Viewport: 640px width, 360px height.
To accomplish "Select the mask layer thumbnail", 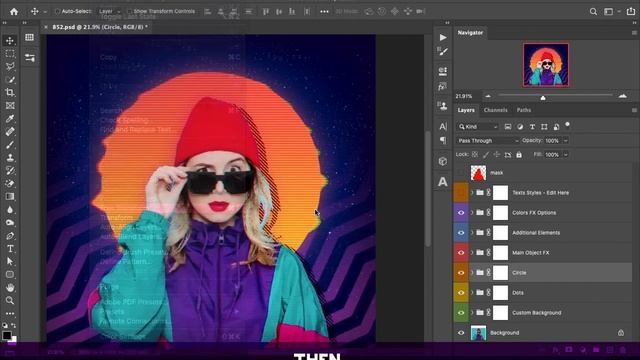I will [x=478, y=173].
